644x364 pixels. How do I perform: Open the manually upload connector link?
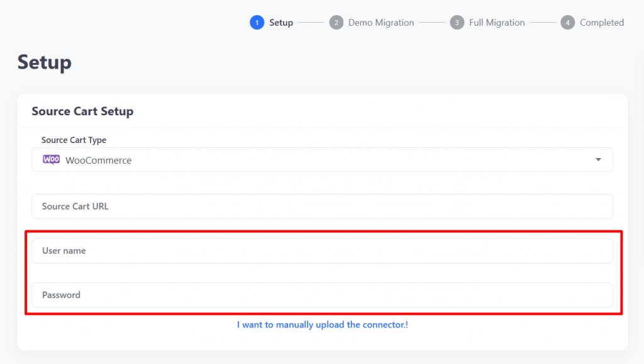pos(323,324)
